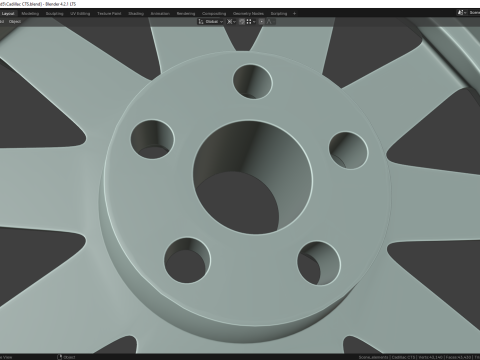Open the scene browse icon dropdown
This screenshot has width=480, height=360.
tap(462, 13)
